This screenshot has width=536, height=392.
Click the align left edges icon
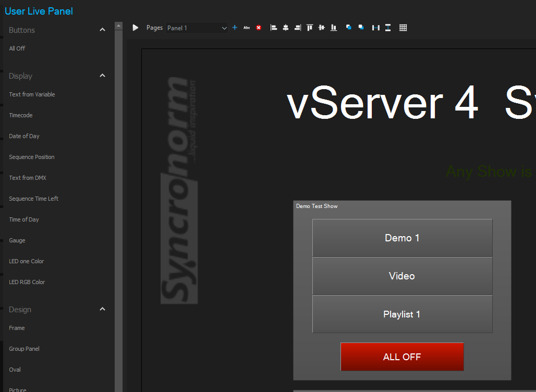coord(274,28)
